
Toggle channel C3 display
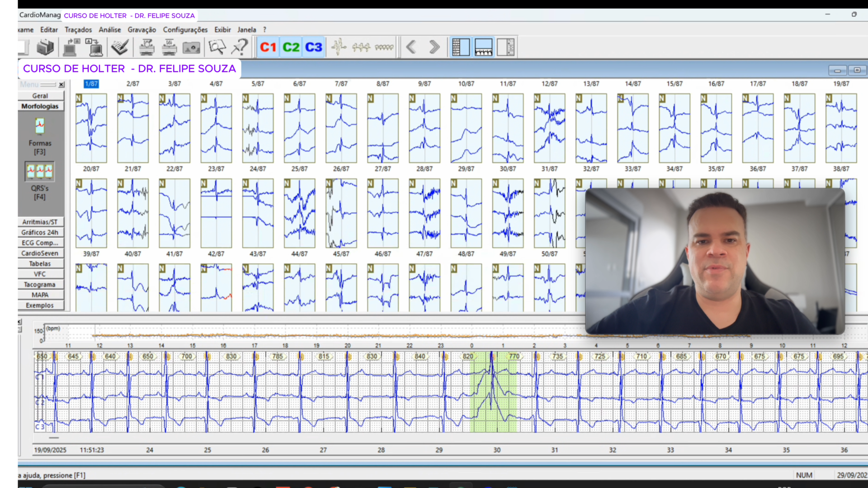pos(313,47)
